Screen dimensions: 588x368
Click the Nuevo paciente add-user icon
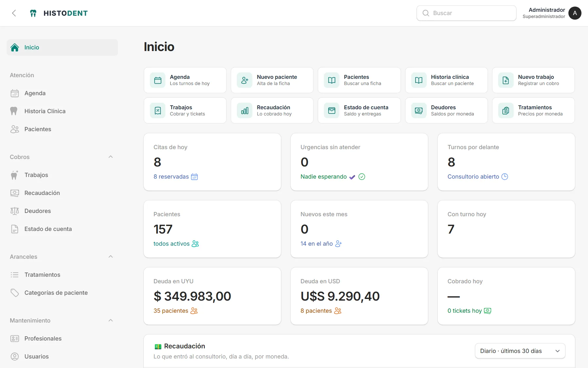pos(245,80)
